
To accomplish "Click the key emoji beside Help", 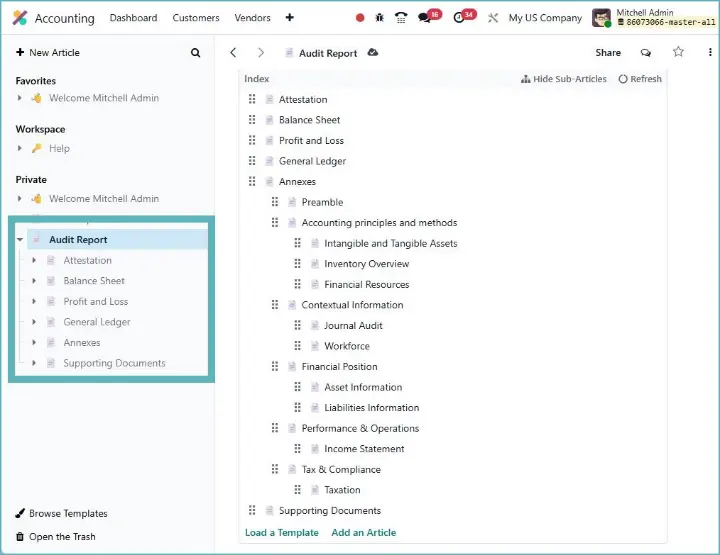I will [36, 148].
